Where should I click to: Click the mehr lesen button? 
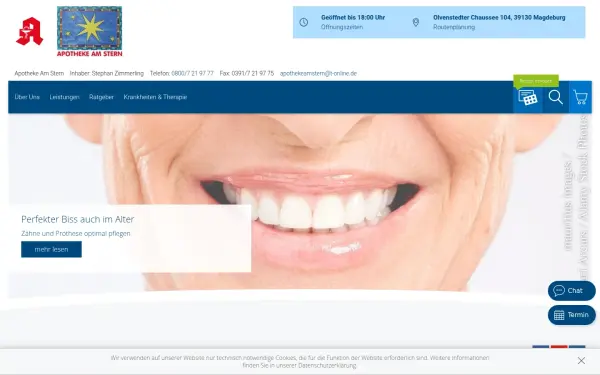pos(51,249)
